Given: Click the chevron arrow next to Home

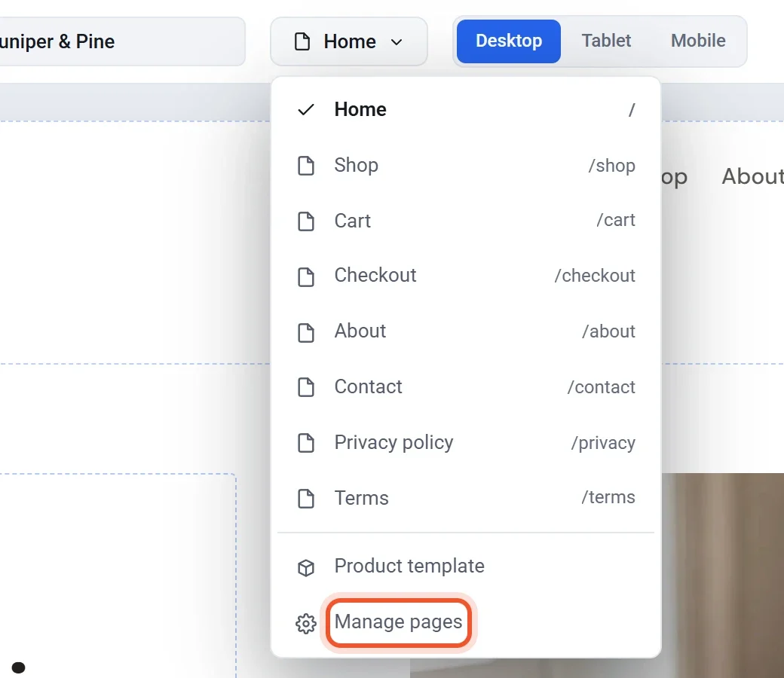Looking at the screenshot, I should 397,42.
